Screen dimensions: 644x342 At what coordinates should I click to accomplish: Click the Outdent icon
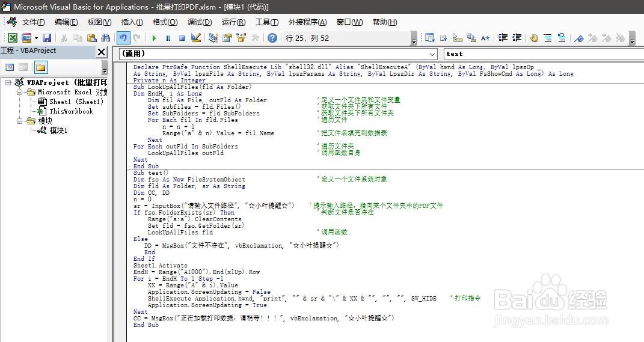[x=517, y=38]
